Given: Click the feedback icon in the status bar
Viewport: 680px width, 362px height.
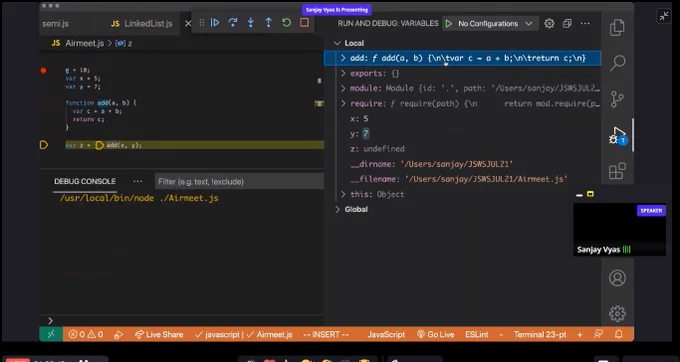Looking at the screenshot, I should click(x=599, y=334).
